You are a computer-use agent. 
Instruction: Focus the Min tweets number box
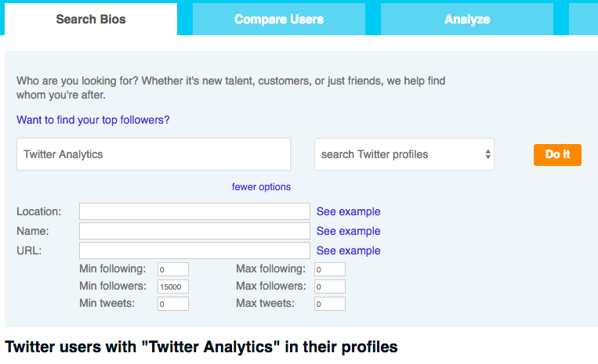pos(172,304)
